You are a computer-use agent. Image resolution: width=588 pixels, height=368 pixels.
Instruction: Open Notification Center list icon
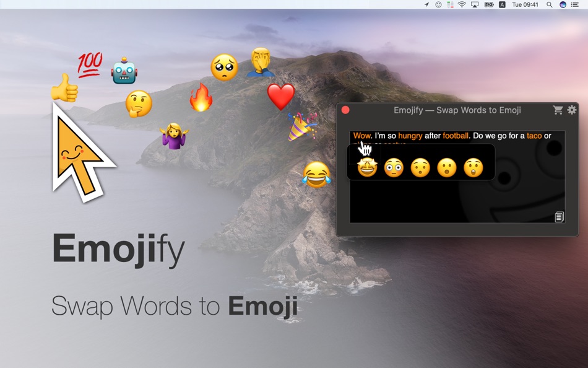pos(574,4)
